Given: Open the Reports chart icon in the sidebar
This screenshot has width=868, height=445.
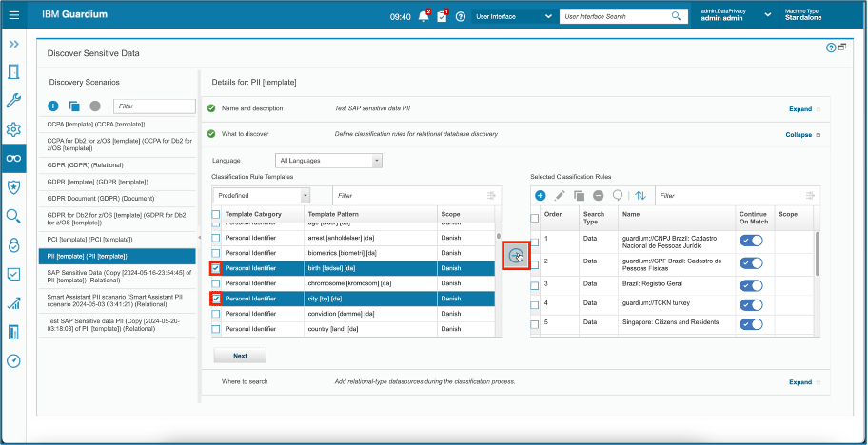Looking at the screenshot, I should (14, 303).
